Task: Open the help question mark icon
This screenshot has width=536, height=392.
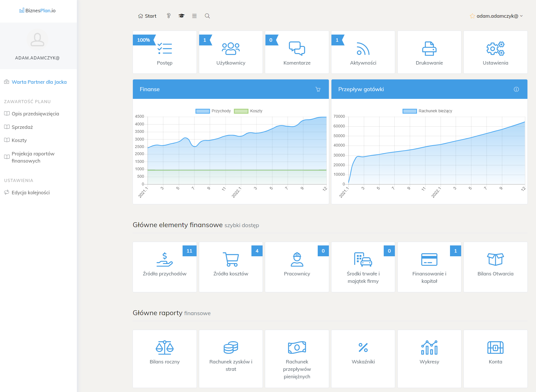Action: (x=169, y=16)
